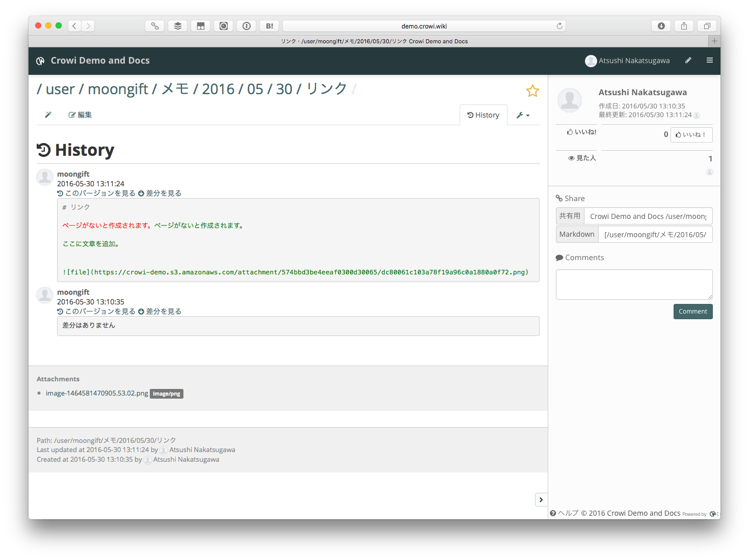Bookmark page with the star icon

(532, 91)
